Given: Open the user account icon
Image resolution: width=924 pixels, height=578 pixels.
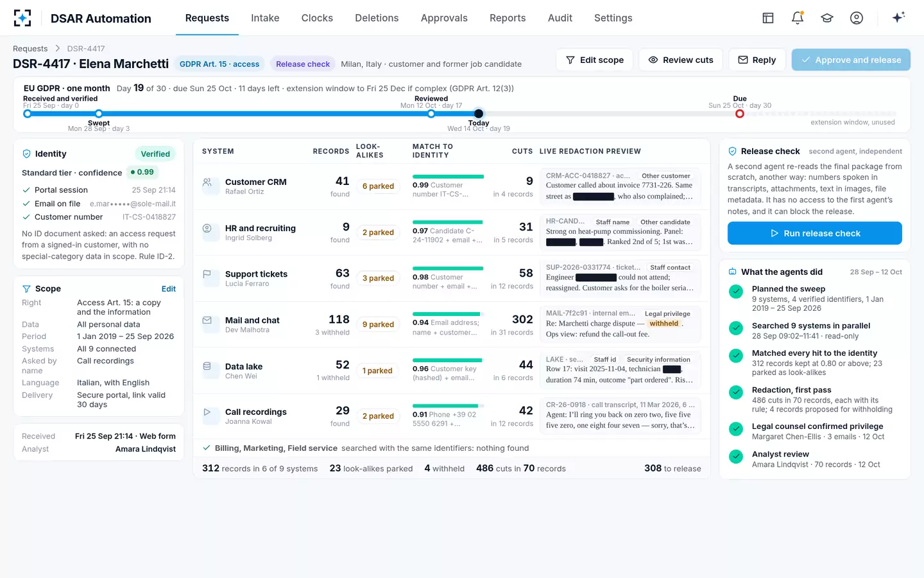Looking at the screenshot, I should click(x=857, y=18).
